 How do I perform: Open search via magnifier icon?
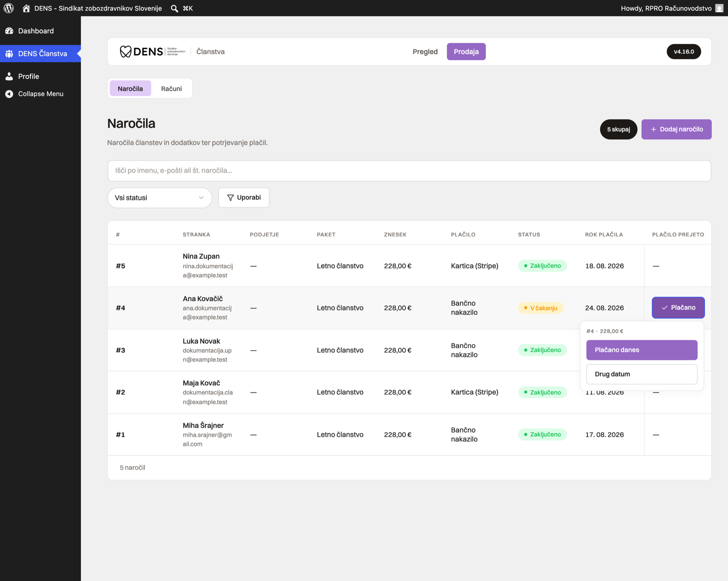click(x=174, y=8)
